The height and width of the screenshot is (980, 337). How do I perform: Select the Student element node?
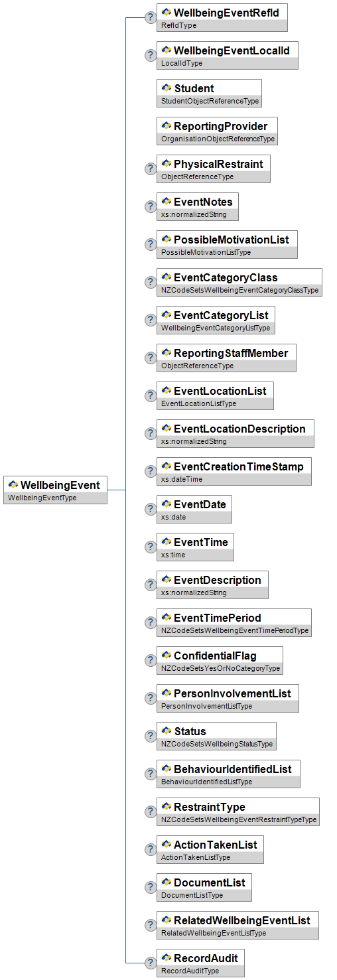coord(209,93)
